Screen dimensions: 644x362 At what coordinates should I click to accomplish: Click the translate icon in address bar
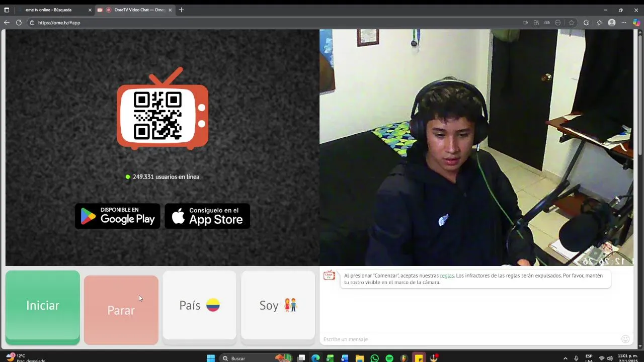(x=547, y=23)
